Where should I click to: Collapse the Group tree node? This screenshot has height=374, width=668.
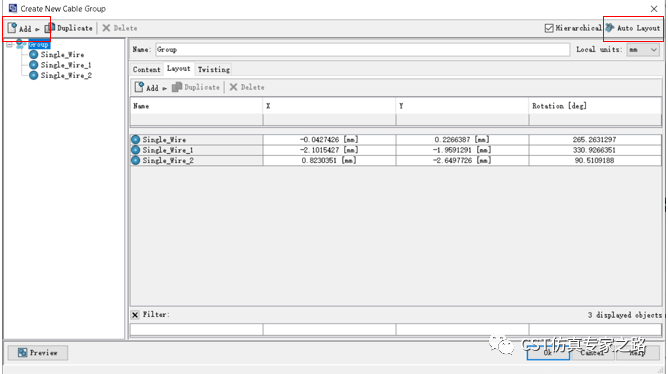click(x=9, y=44)
